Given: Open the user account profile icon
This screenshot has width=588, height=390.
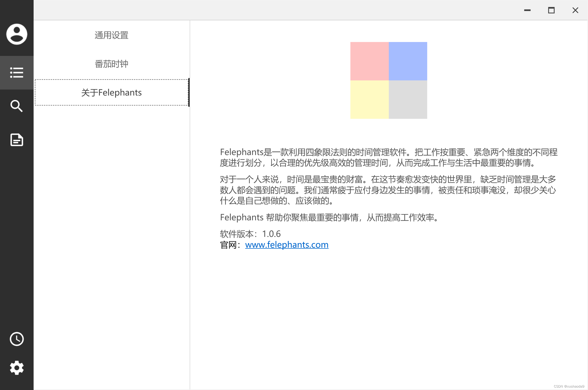Looking at the screenshot, I should click(17, 34).
